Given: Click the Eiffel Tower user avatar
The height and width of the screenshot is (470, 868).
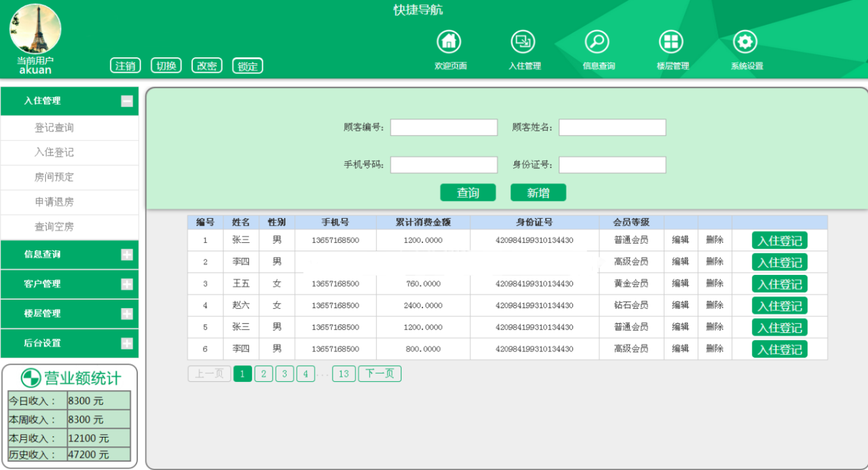Looking at the screenshot, I should [36, 29].
